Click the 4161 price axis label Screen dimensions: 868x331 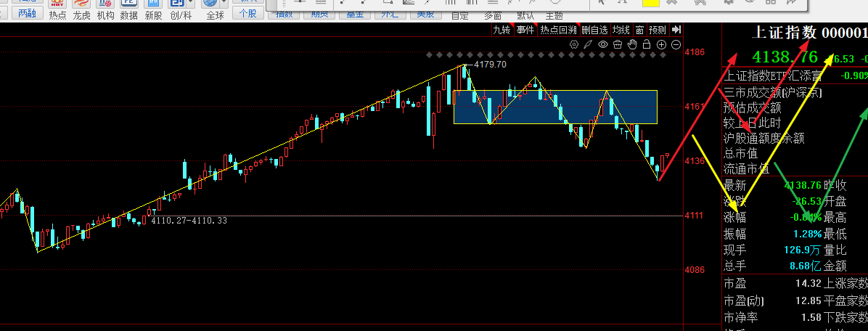coord(695,106)
